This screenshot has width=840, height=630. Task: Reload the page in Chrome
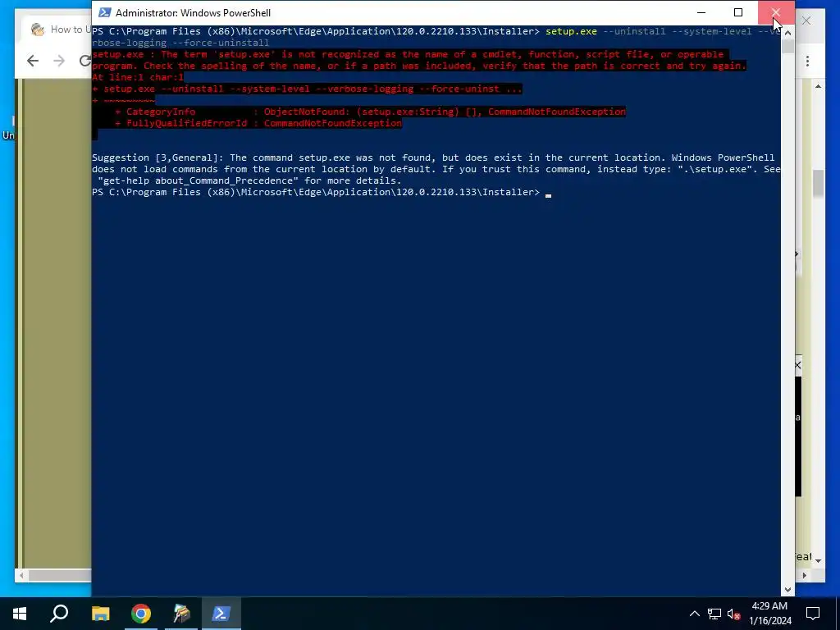pyautogui.click(x=84, y=61)
